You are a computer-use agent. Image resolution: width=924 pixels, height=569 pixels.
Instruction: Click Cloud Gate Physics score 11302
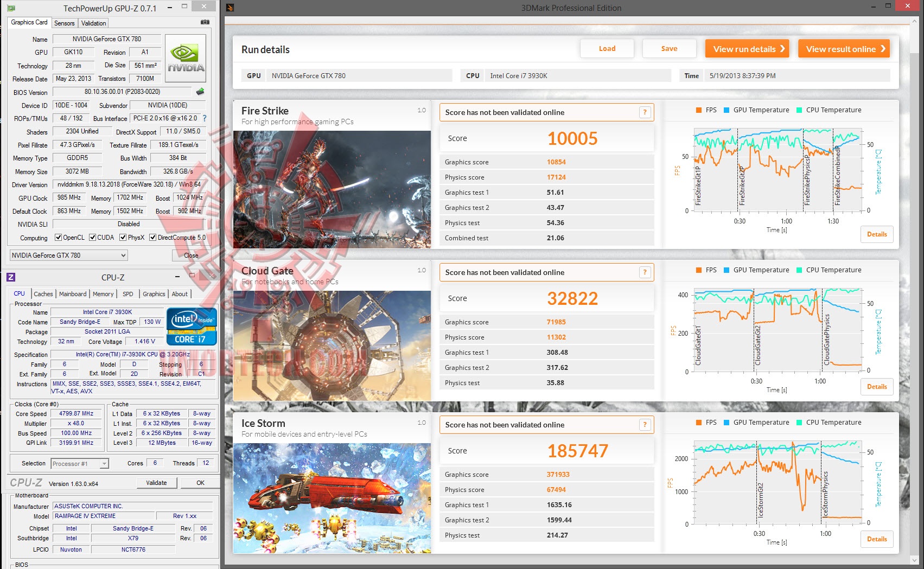[x=556, y=337]
